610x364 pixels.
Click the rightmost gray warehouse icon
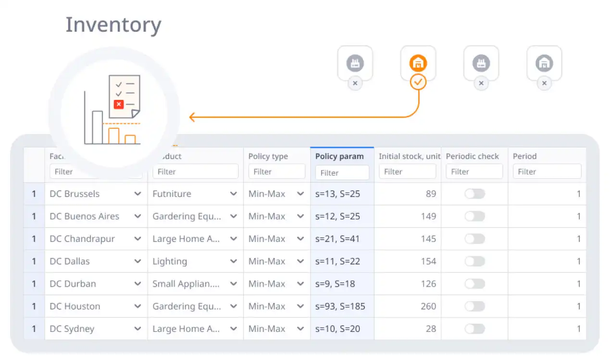[x=544, y=63]
